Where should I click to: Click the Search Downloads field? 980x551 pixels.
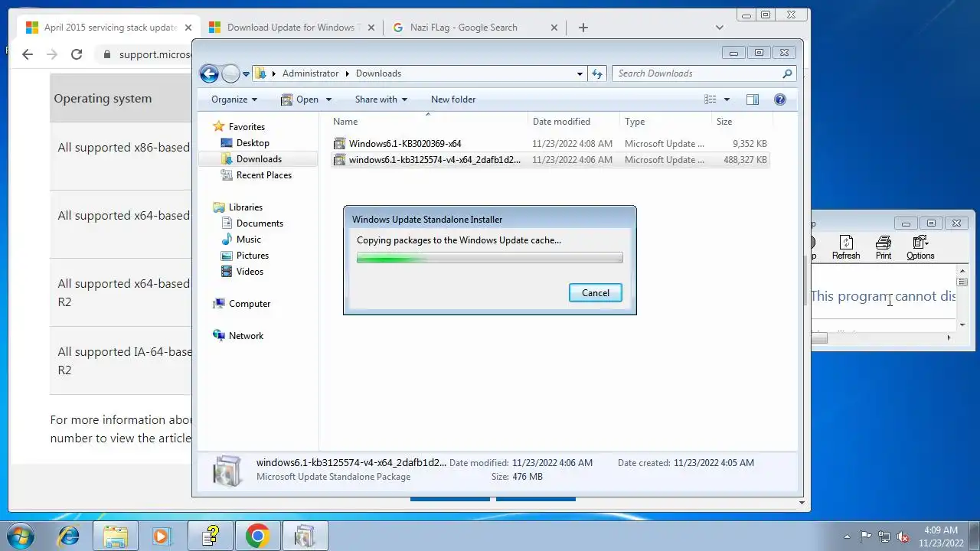697,73
